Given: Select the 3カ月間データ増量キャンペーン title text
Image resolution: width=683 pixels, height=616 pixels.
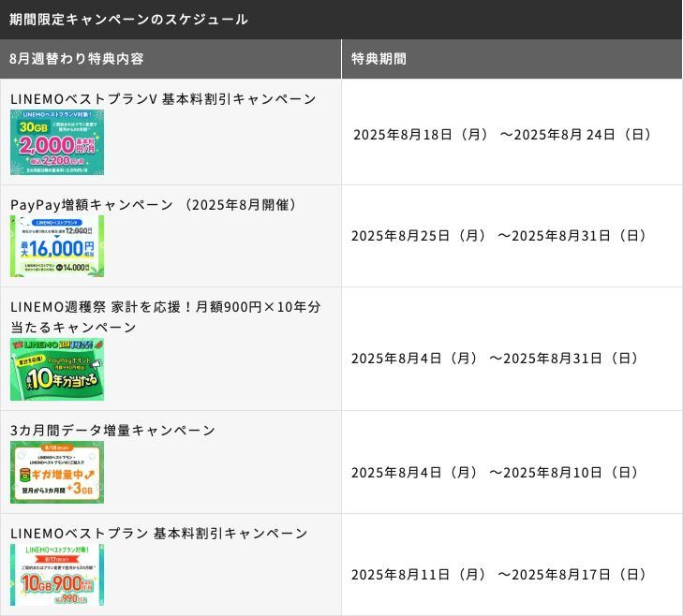Looking at the screenshot, I should pos(112,431).
